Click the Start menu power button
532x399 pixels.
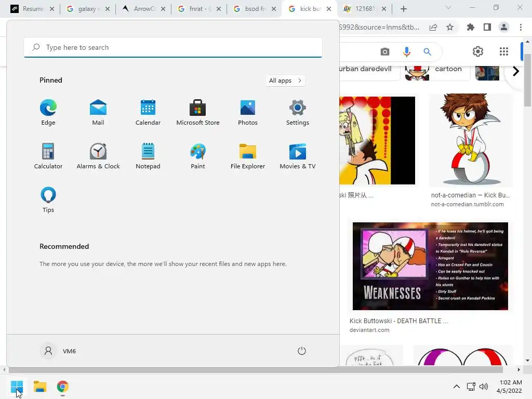(302, 351)
